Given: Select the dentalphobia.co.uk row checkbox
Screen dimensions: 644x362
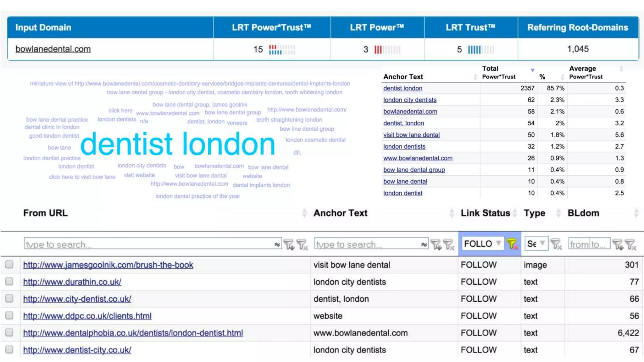Looking at the screenshot, I should [9, 332].
